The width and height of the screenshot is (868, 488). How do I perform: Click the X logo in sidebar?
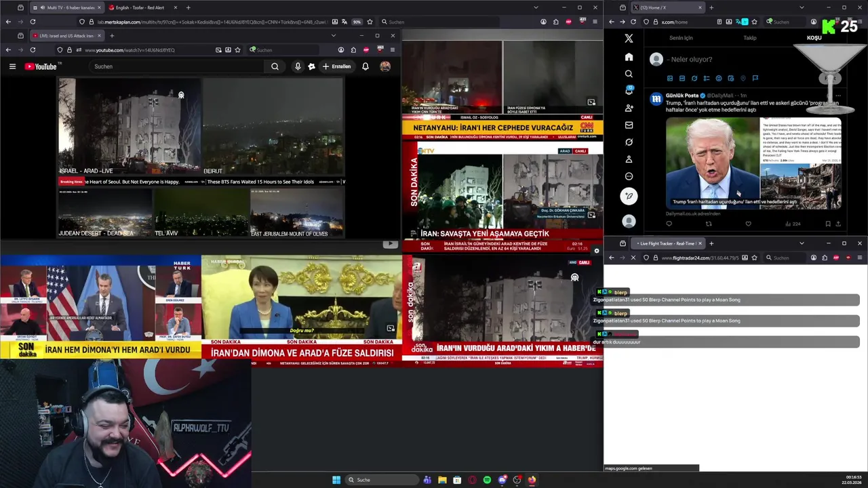[x=629, y=39]
